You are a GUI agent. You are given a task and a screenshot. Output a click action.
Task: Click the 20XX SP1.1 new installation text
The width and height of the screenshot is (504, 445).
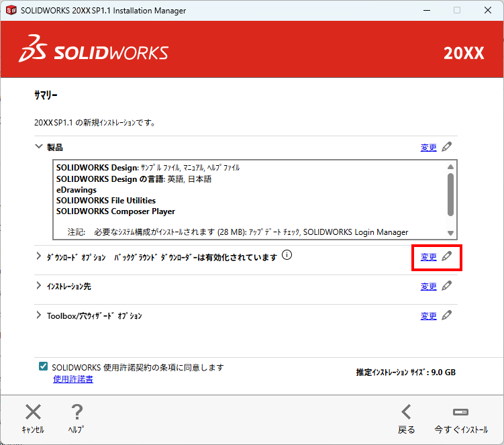95,123
